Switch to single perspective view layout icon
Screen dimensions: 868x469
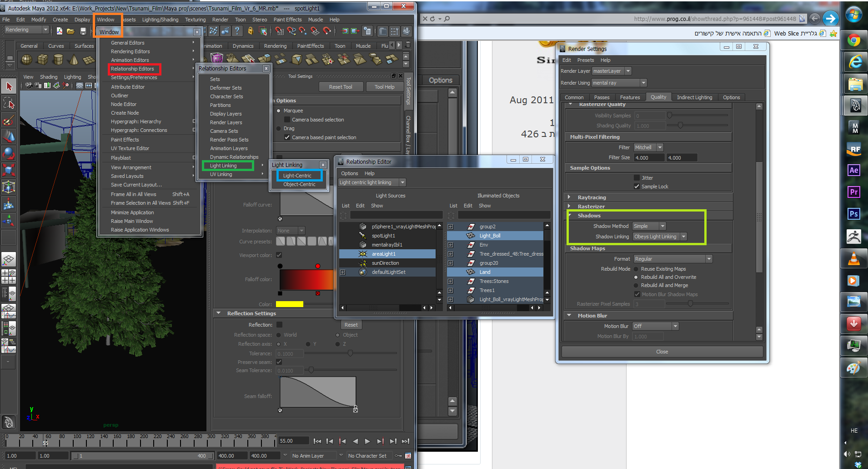click(x=9, y=259)
